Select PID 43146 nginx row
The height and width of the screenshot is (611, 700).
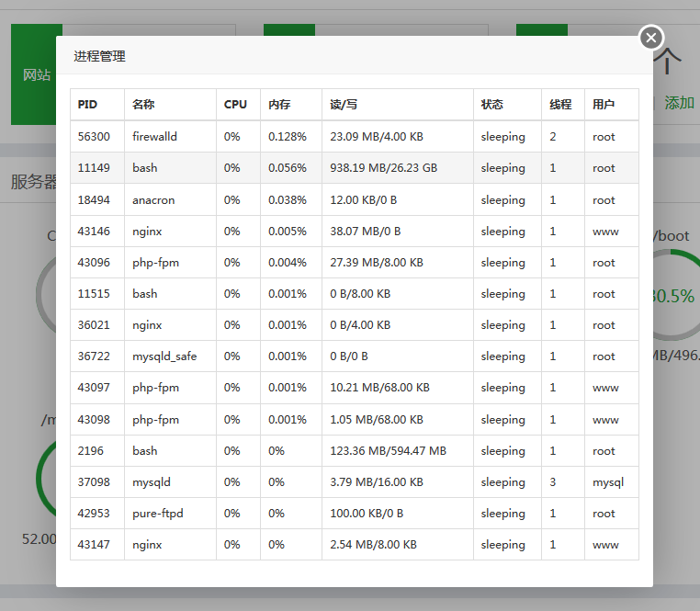(x=355, y=232)
